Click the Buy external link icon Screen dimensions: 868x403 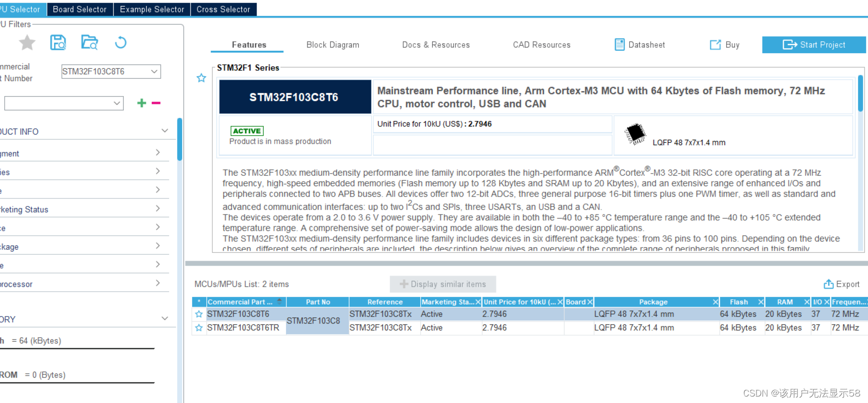[715, 45]
